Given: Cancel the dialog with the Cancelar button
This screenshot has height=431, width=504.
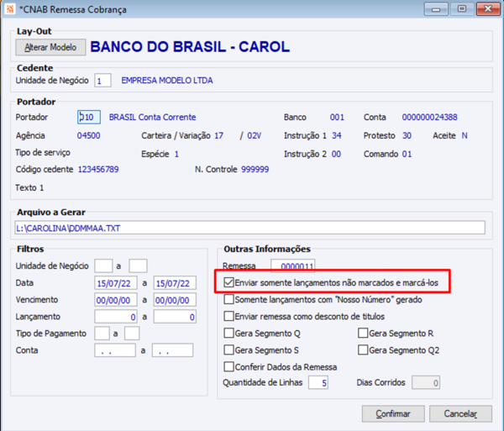Looking at the screenshot, I should [x=460, y=413].
